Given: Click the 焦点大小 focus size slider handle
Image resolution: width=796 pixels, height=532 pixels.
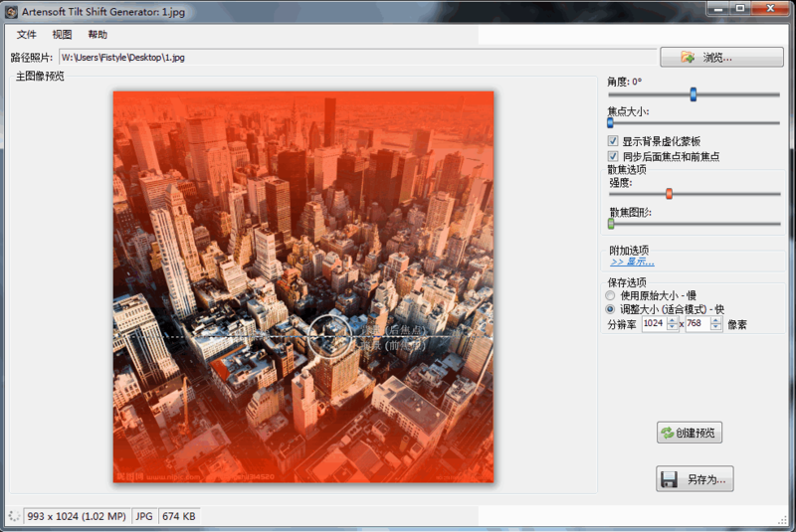Looking at the screenshot, I should 610,122.
